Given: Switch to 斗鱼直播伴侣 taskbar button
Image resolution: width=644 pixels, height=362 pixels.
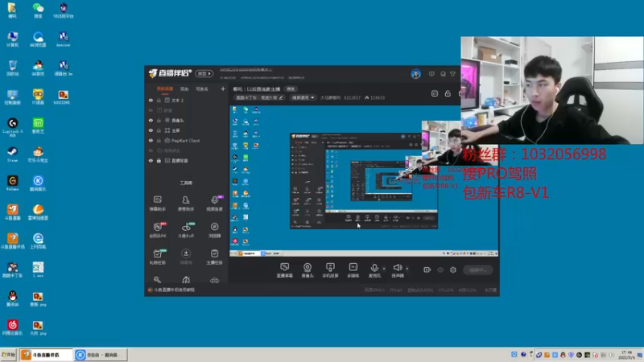Looking at the screenshot, I should (x=46, y=355).
